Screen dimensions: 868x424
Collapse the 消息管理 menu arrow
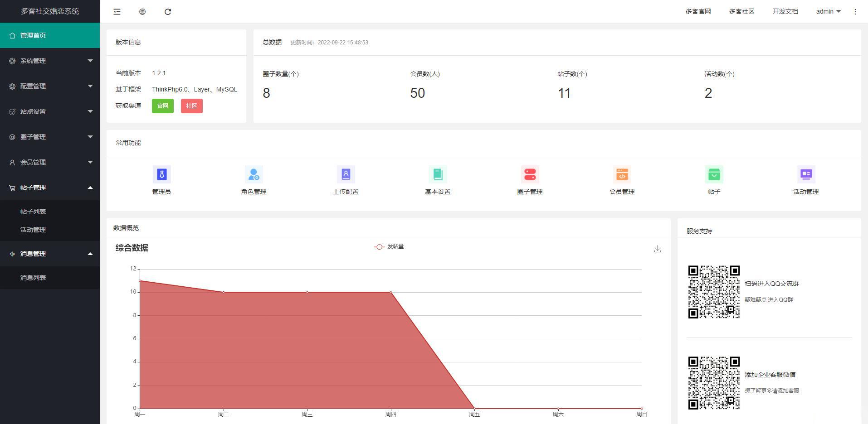coord(90,254)
